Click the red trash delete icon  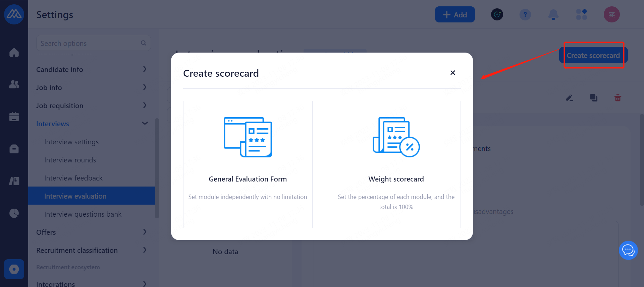(618, 98)
